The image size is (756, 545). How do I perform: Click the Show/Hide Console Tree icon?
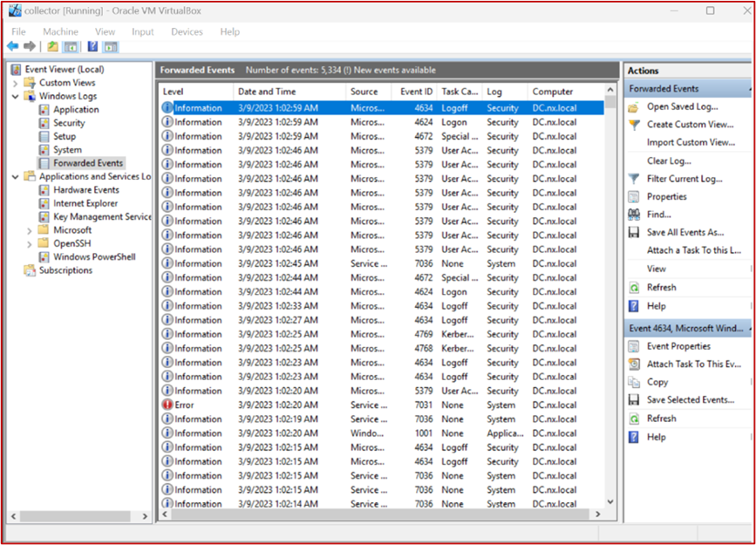[71, 46]
